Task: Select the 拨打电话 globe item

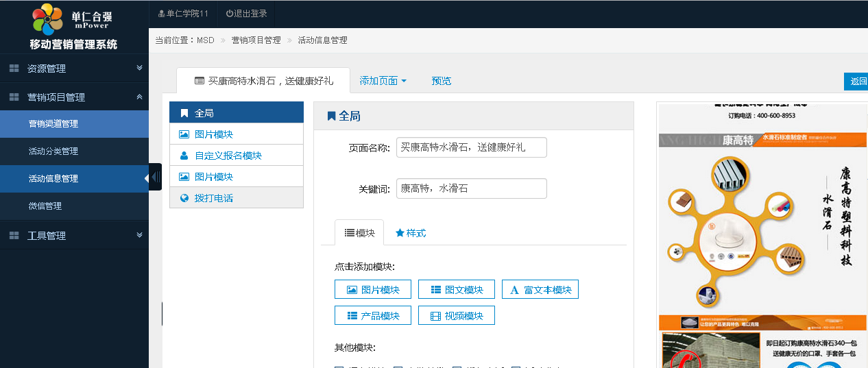Action: click(x=184, y=198)
